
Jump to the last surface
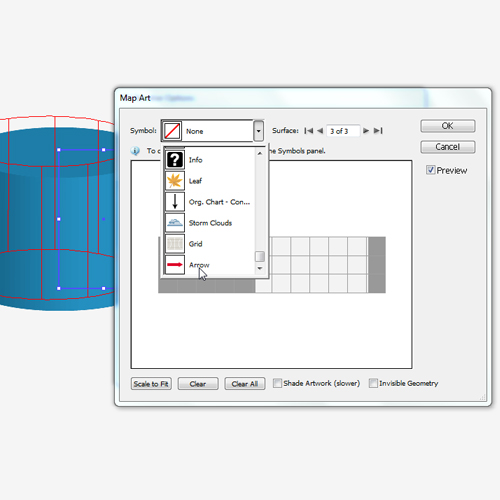click(378, 131)
